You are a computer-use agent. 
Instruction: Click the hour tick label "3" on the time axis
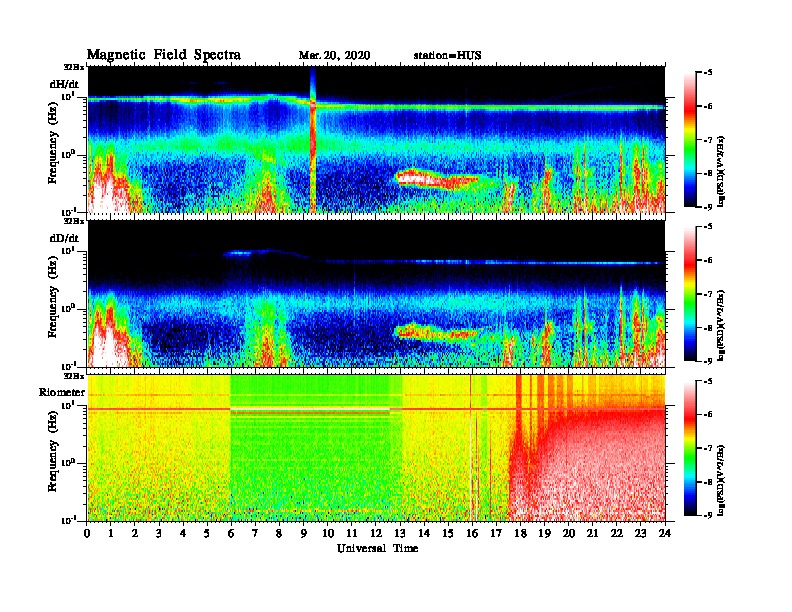point(159,533)
